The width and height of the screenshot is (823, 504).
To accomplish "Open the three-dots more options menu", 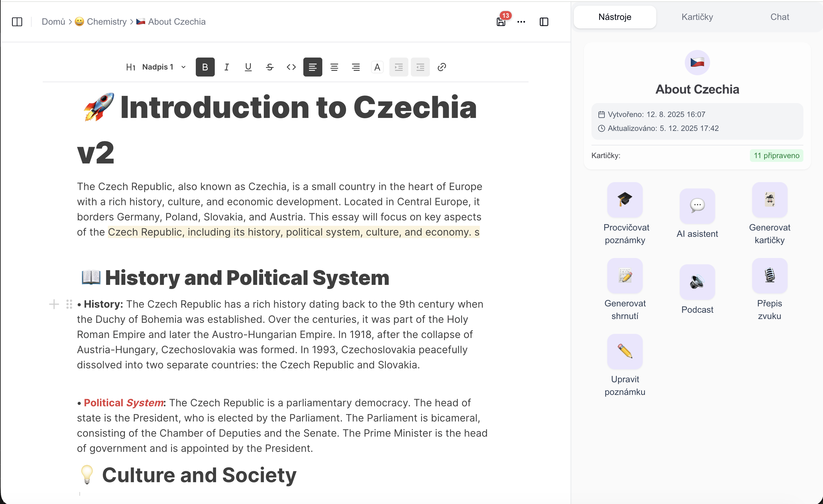I will pos(521,22).
